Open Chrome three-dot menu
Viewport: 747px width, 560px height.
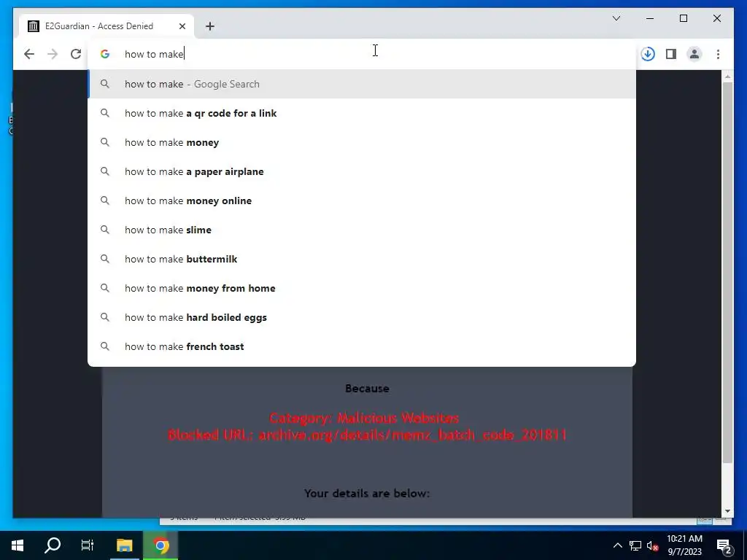718,54
